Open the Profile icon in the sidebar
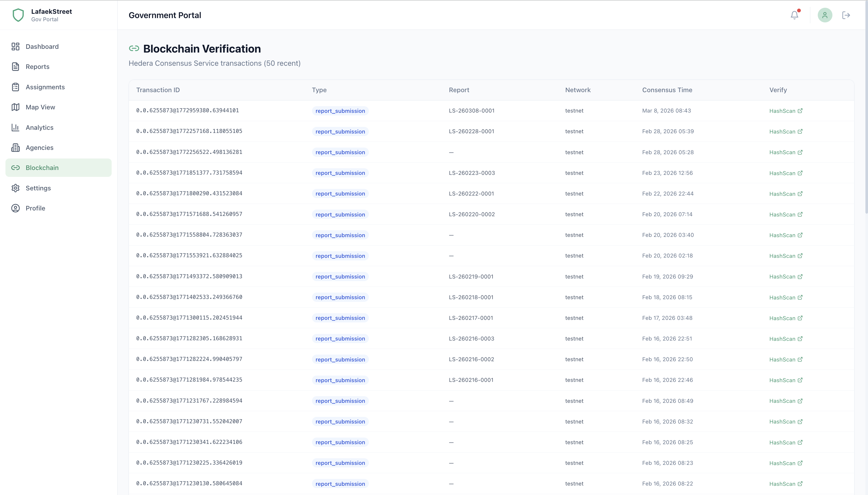The width and height of the screenshot is (868, 495). coord(15,208)
